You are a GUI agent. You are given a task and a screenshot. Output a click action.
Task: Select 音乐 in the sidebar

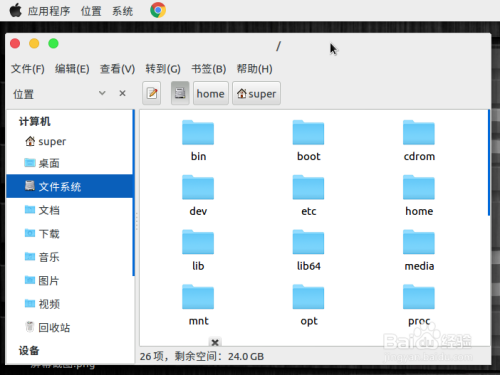pyautogui.click(x=69, y=257)
